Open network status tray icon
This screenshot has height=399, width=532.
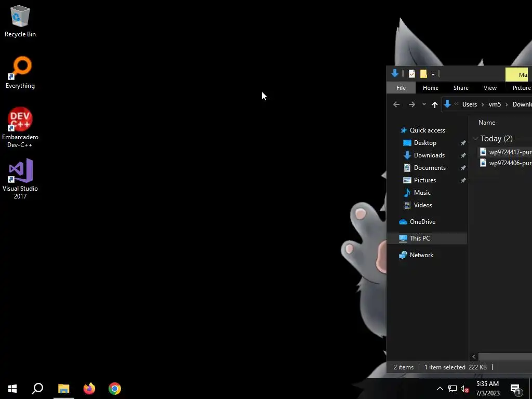pos(453,389)
